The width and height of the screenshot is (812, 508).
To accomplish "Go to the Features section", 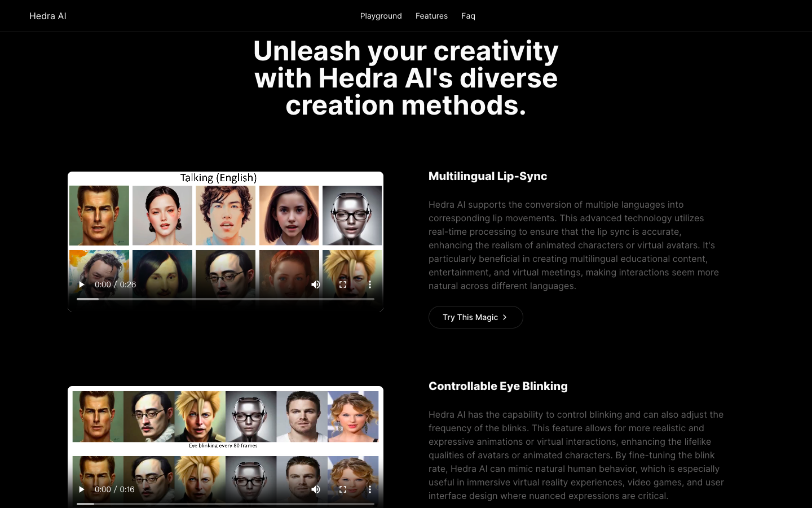I will pyautogui.click(x=431, y=16).
